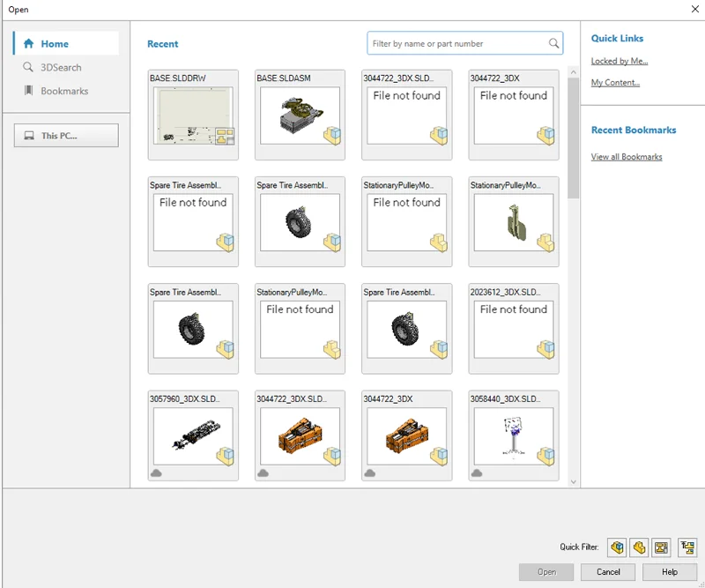
Task: Open the Locked by Me link
Action: coord(619,62)
